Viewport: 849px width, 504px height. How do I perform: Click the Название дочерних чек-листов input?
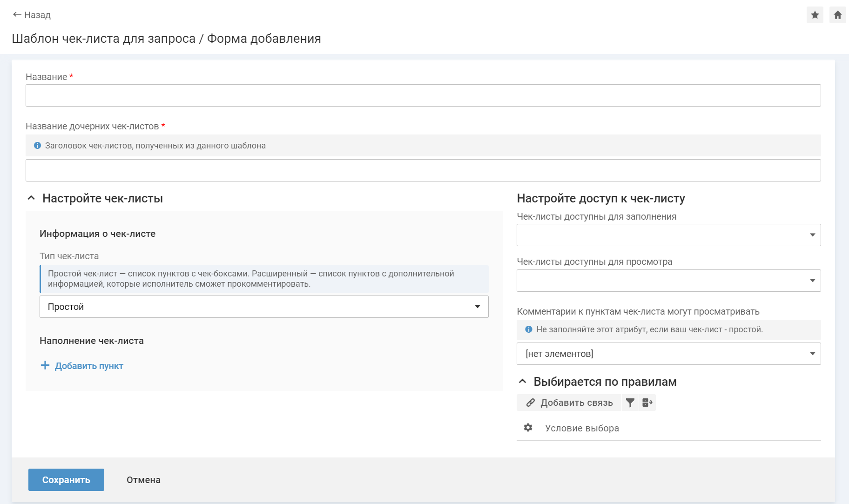[423, 170]
